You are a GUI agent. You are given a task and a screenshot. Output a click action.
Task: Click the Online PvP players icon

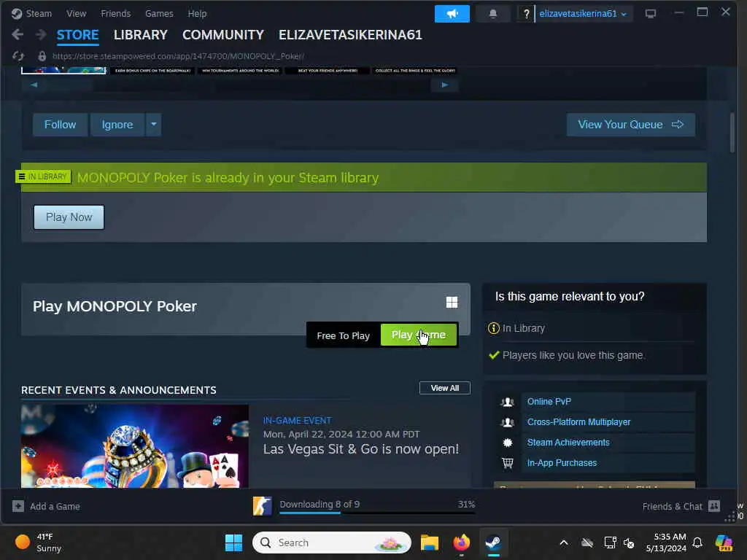coord(508,402)
